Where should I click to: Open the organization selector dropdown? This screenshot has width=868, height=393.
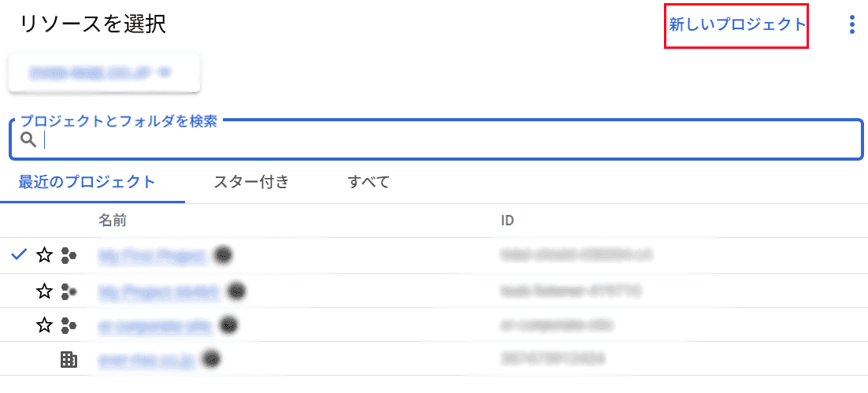pos(104,72)
